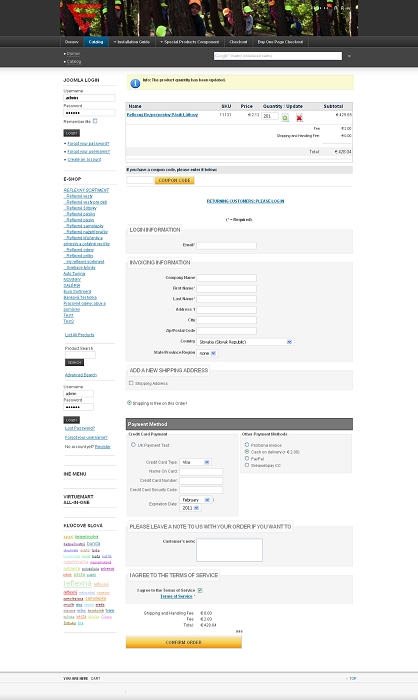
Task: Open the product name link in cart
Action: coord(162,115)
